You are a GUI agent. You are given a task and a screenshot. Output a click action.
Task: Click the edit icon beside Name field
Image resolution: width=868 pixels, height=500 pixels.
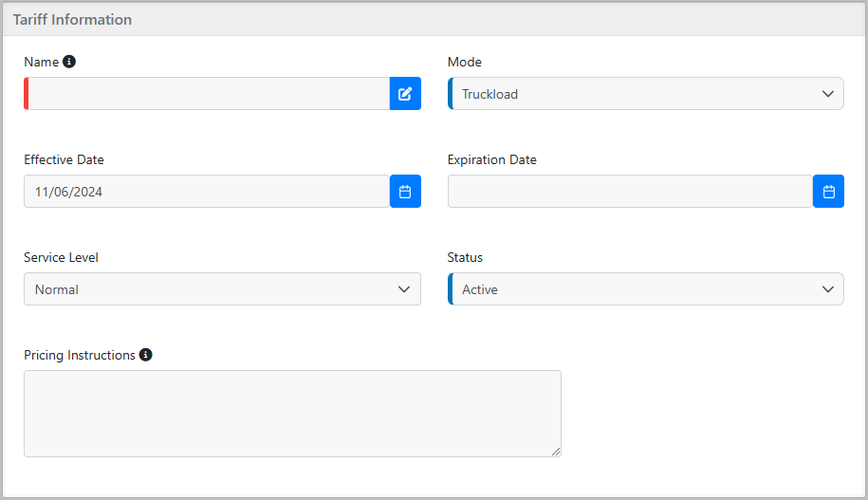[405, 94]
